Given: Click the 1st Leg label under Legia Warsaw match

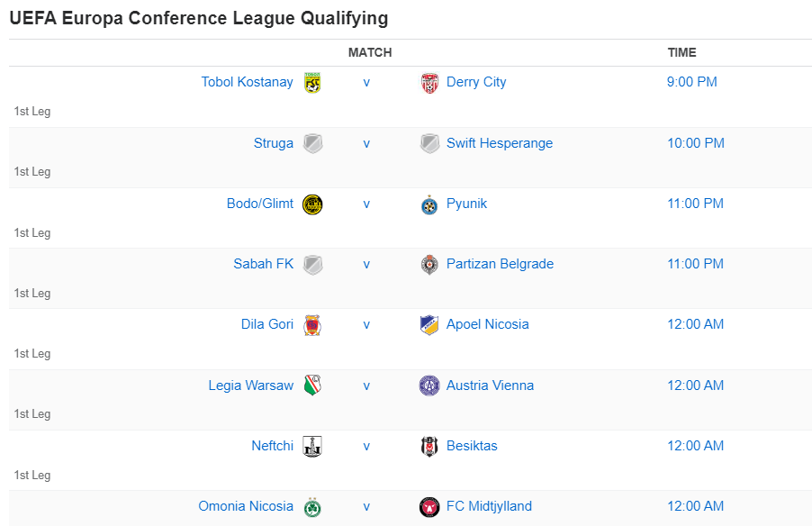Looking at the screenshot, I should pos(32,413).
